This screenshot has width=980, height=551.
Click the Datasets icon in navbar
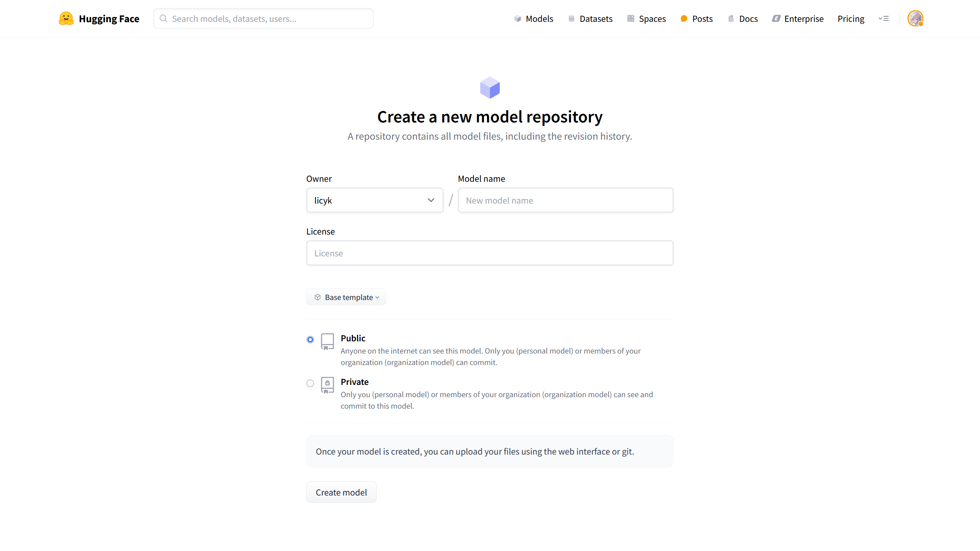pos(571,18)
